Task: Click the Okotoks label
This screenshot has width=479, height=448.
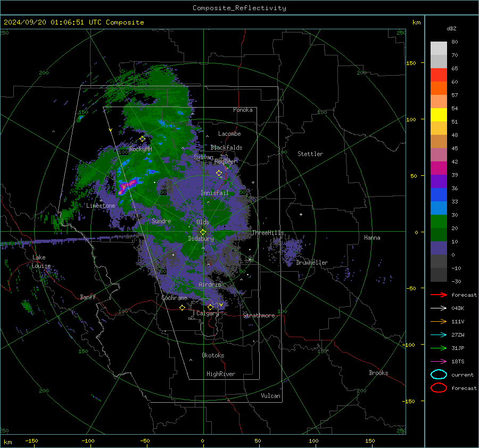Action: tap(213, 355)
